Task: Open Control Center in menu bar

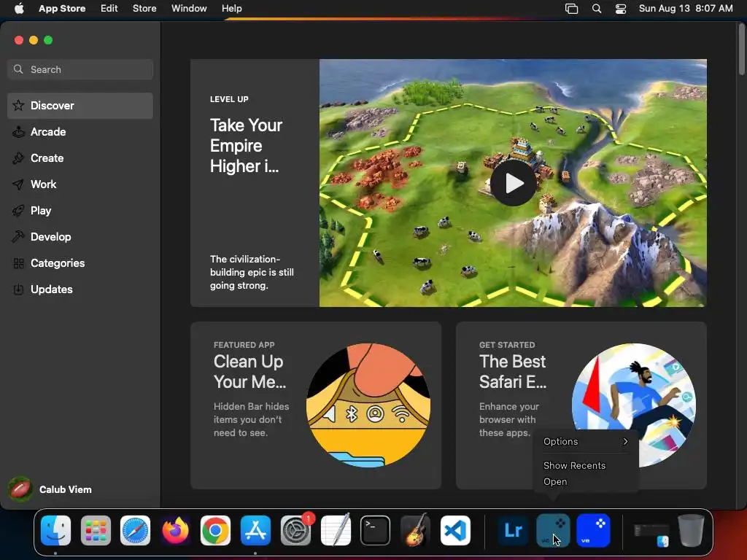Action: [621, 9]
